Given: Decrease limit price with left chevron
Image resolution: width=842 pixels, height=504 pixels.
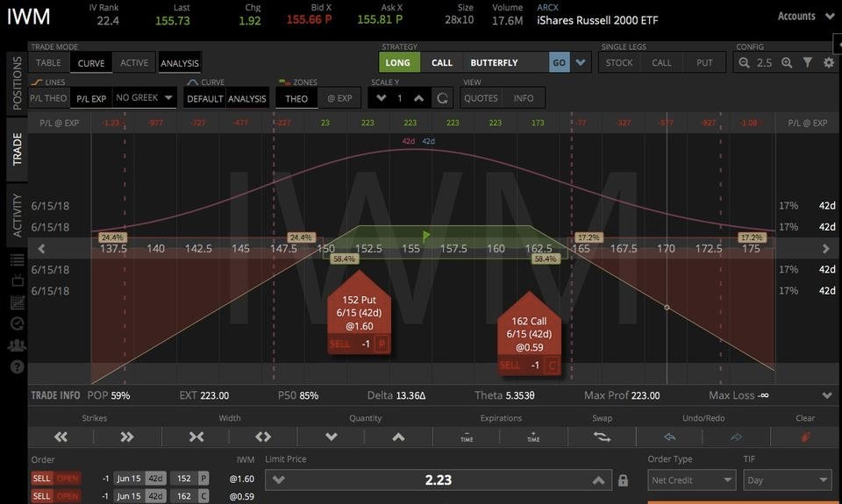Looking at the screenshot, I should (278, 480).
